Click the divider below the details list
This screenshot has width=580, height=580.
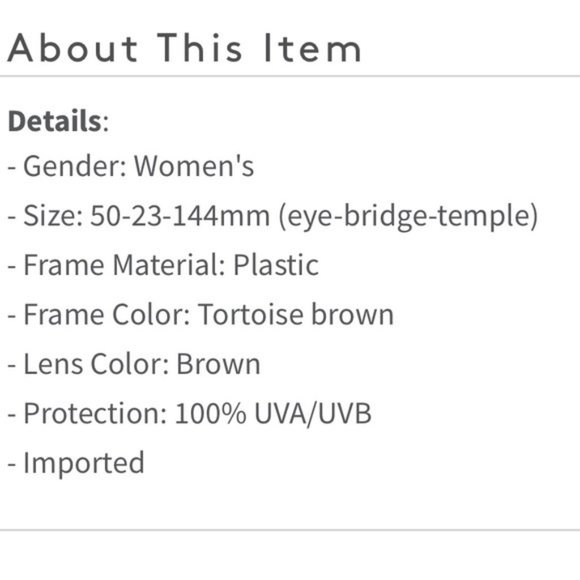290,530
